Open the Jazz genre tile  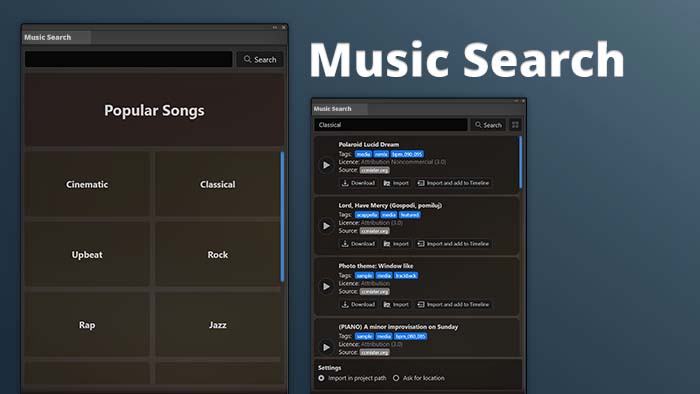click(217, 325)
